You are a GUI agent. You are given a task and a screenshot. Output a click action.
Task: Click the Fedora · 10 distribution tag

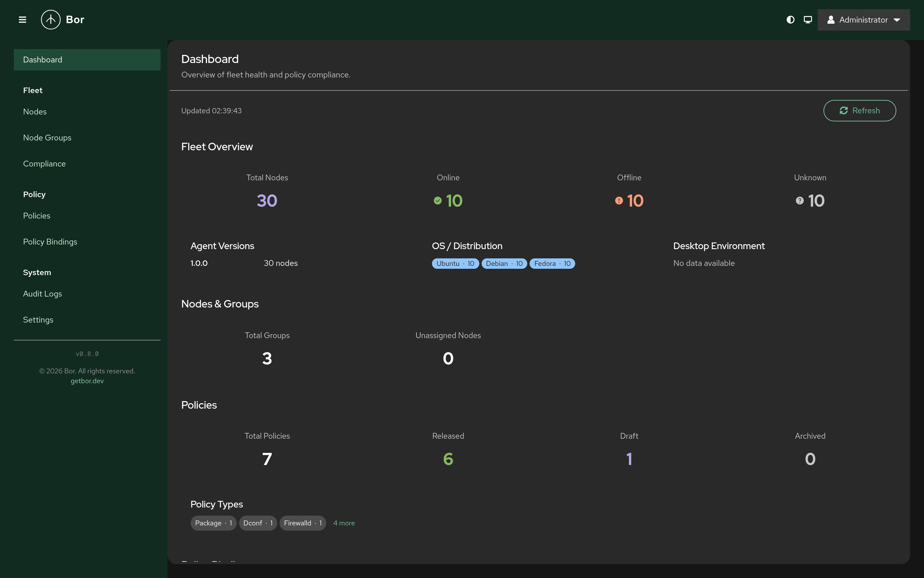552,263
